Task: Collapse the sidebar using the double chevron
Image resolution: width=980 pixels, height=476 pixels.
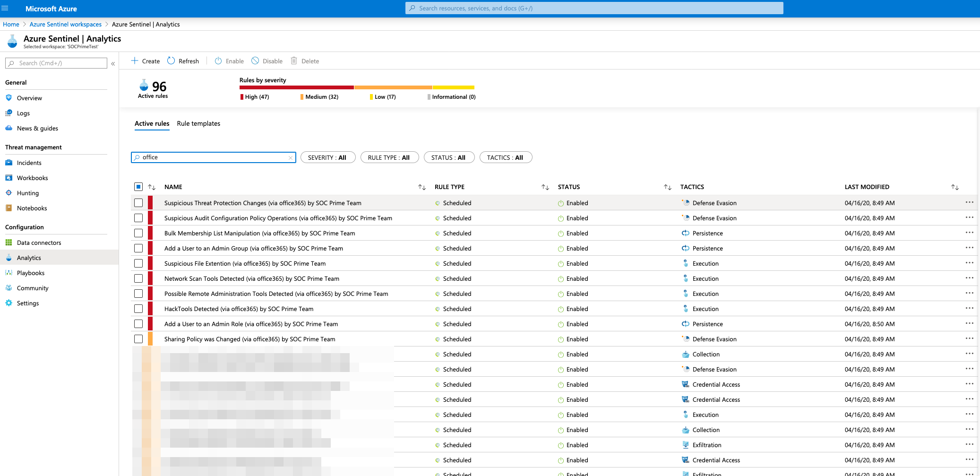Action: click(113, 63)
